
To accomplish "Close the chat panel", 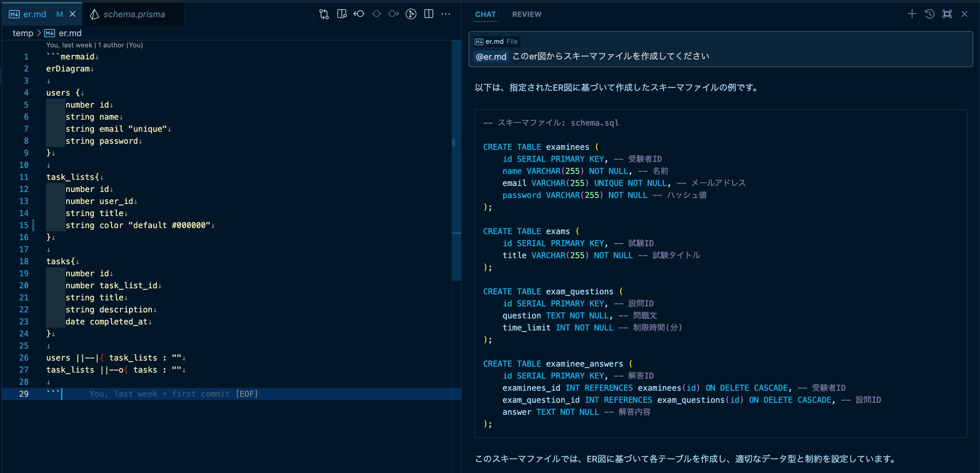I will [x=964, y=14].
